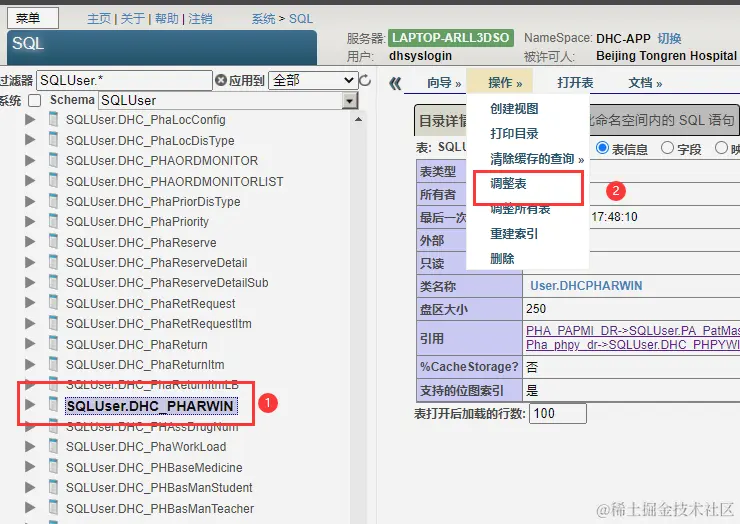Viewport: 740px width, 524px height.
Task: Click the 注销 link
Action: tap(200, 19)
